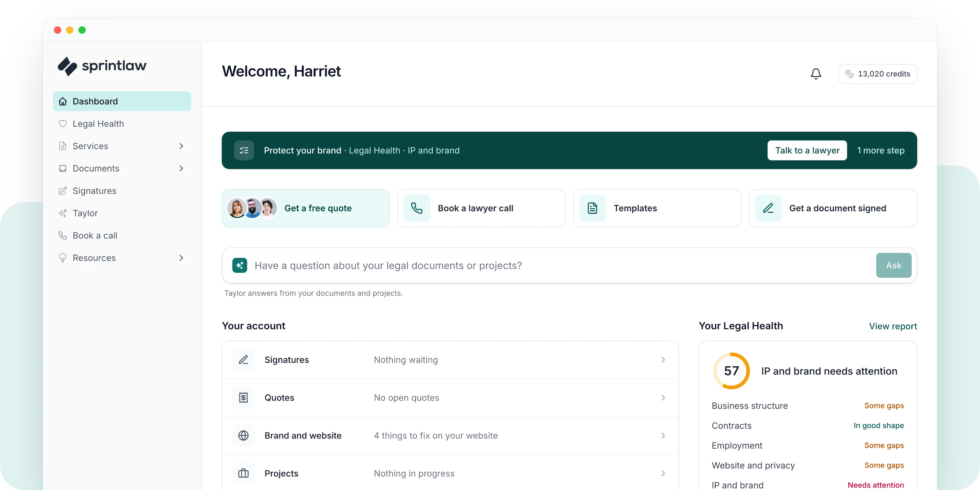
Task: Open the Projects row chevron
Action: tap(663, 473)
